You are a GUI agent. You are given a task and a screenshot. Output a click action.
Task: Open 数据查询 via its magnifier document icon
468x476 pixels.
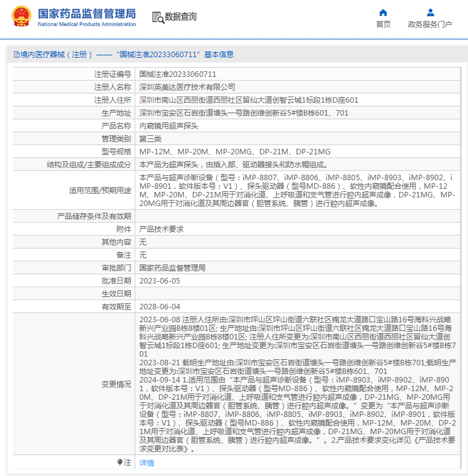[x=157, y=17]
